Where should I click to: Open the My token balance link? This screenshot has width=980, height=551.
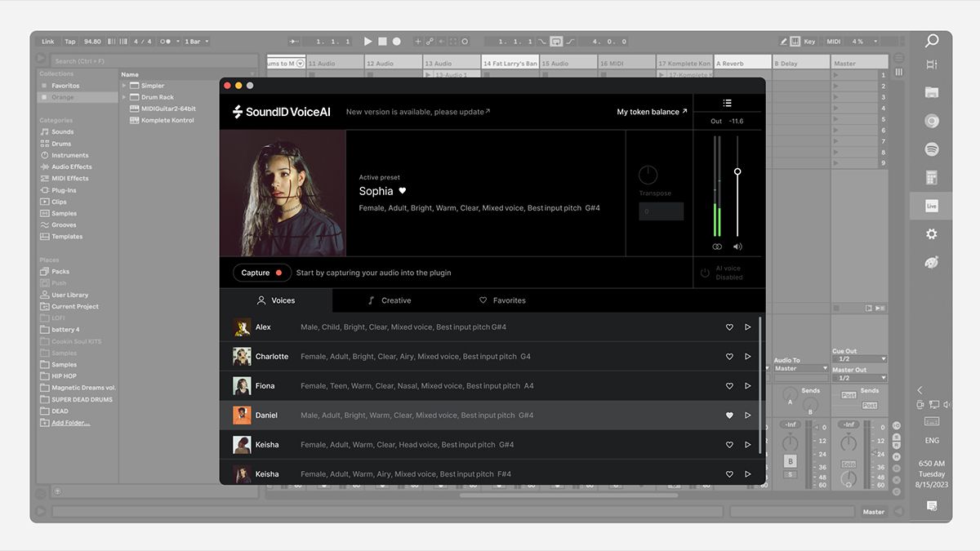(x=651, y=111)
